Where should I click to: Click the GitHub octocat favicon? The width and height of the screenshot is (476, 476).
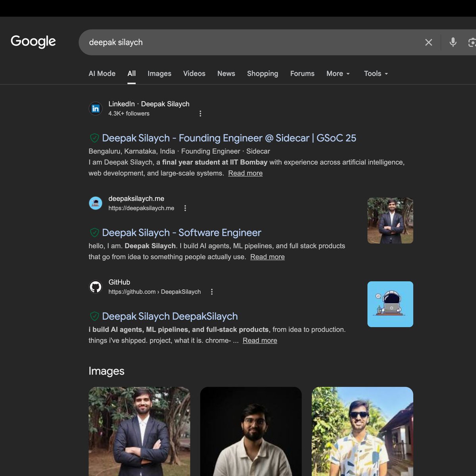[96, 287]
